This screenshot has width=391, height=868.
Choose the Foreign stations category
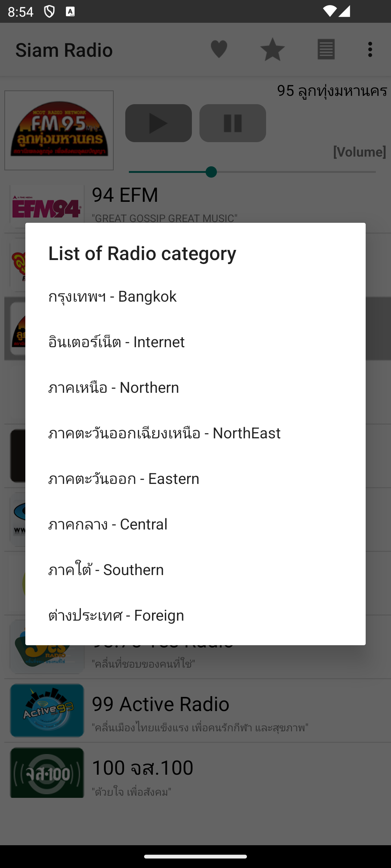point(195,615)
